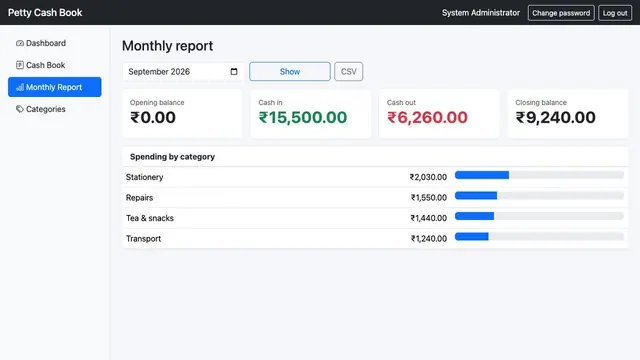
Task: Click the September 2026 month field
Action: point(183,71)
